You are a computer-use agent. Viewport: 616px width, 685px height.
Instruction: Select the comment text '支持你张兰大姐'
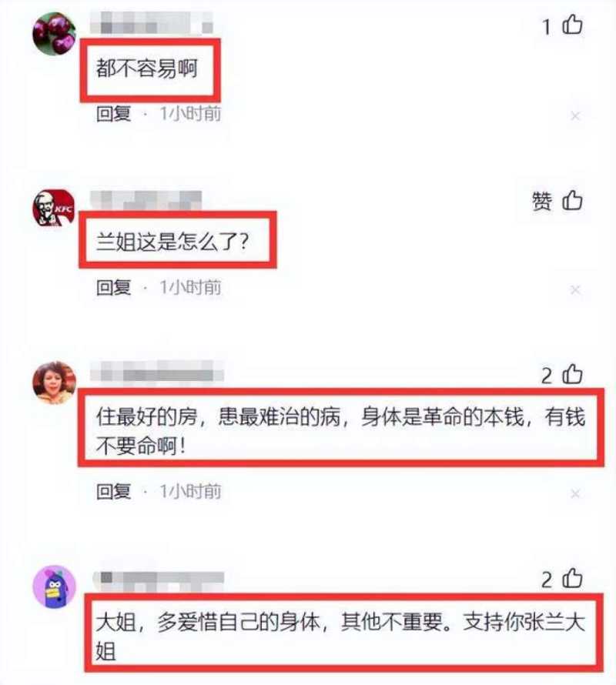click(x=524, y=621)
